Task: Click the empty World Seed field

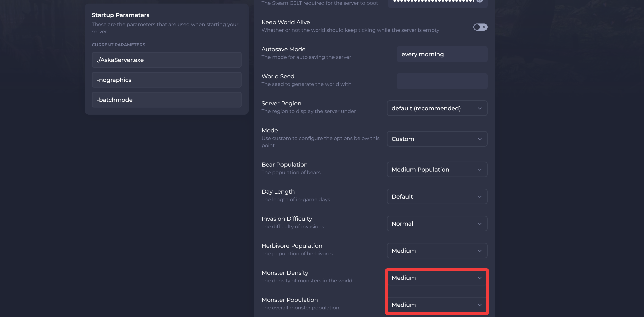Action: [x=442, y=81]
